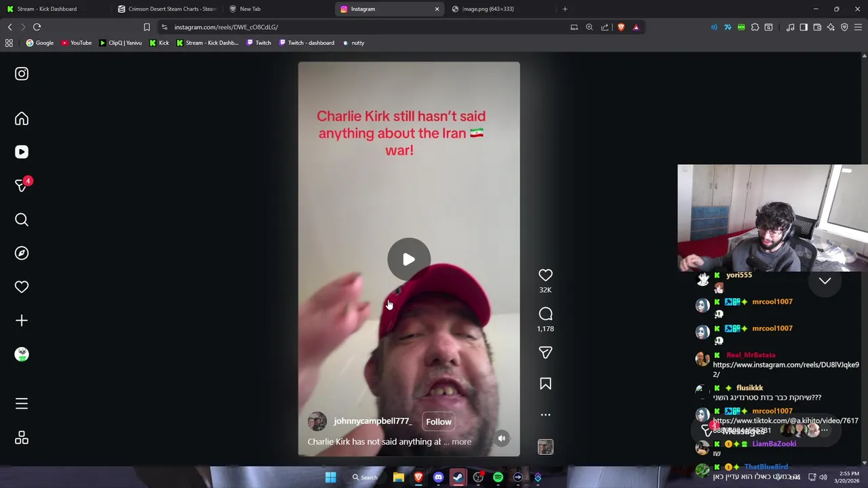This screenshot has width=868, height=488.
Task: Open music playlist toolbar icon
Action: tap(790, 27)
